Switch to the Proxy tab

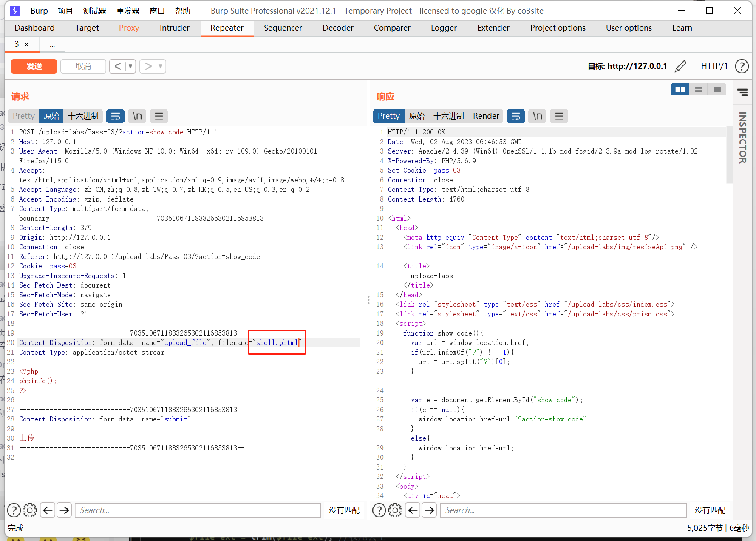(129, 28)
